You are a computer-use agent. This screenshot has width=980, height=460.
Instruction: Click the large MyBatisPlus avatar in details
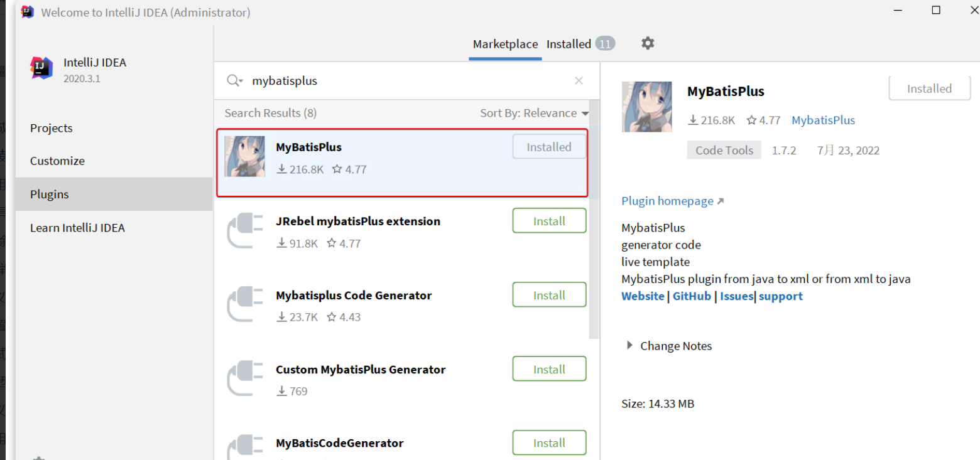[x=646, y=107]
